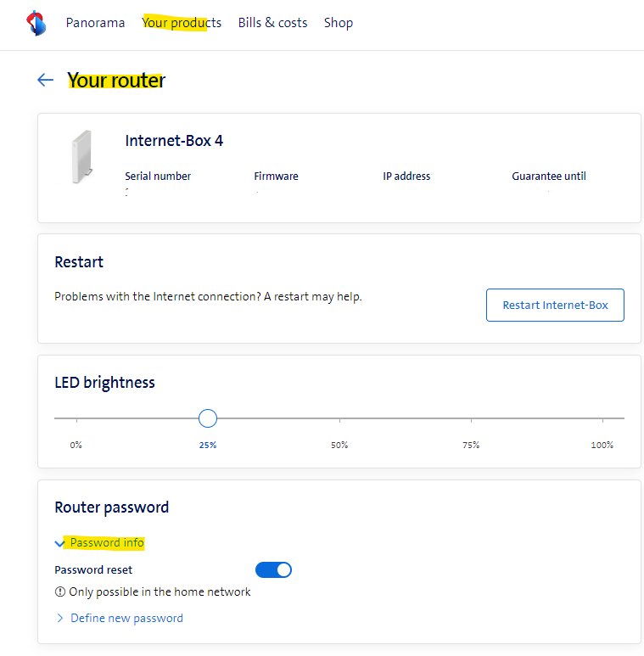Open Your products in the navigation
The height and width of the screenshot is (656, 644).
[x=182, y=23]
